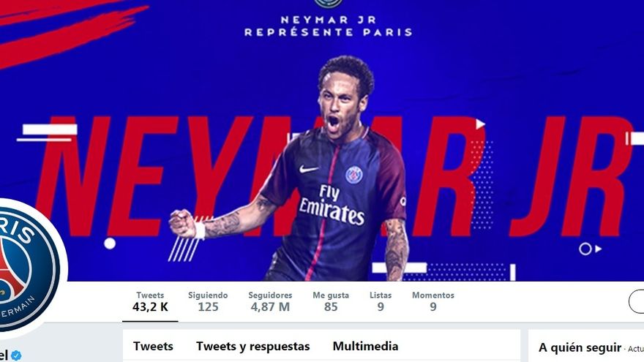This screenshot has height=362, width=644.
Task: Click the PSG crest at banner top
Action: [328, 3]
